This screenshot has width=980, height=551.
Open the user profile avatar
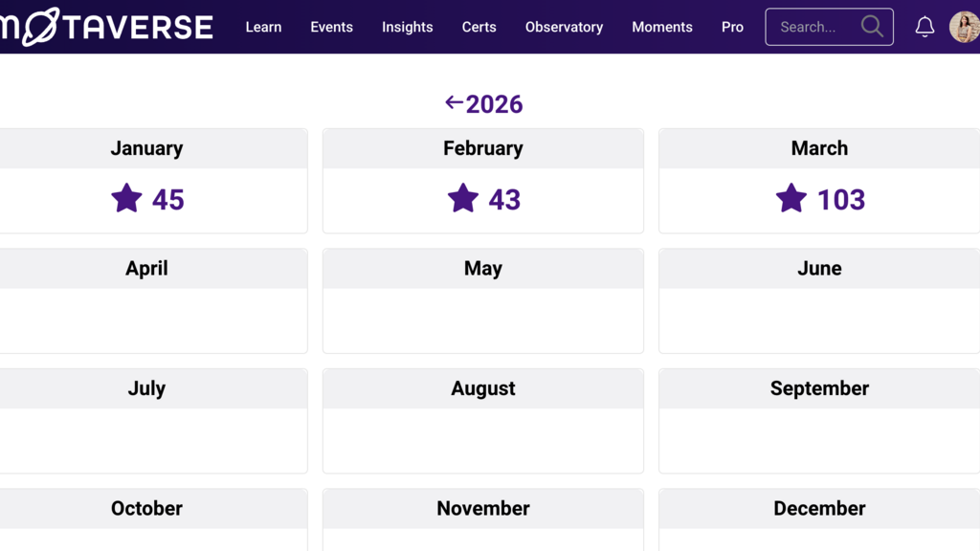[x=964, y=27]
